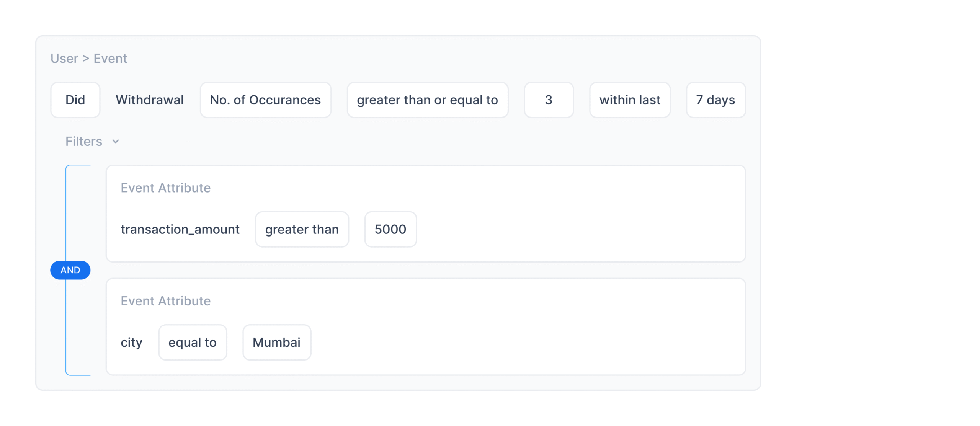Click Event in the breadcrumb
Image resolution: width=980 pixels, height=426 pixels.
[x=110, y=59]
